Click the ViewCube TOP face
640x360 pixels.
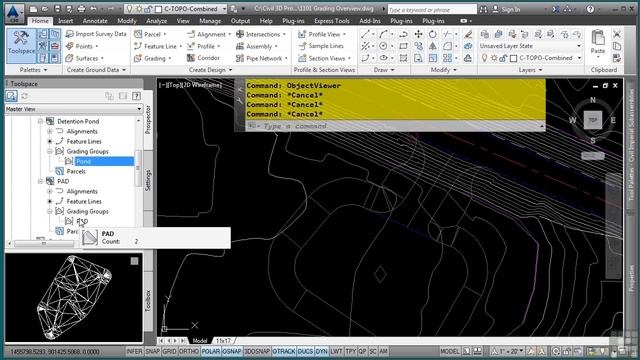coord(593,120)
